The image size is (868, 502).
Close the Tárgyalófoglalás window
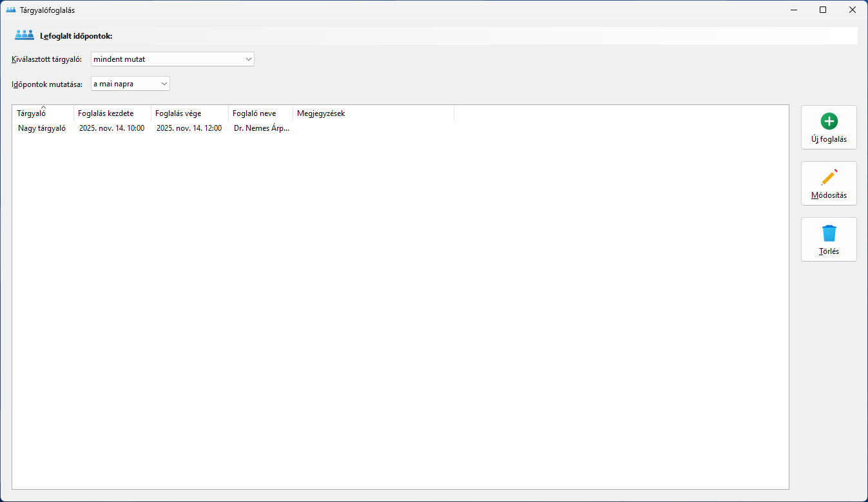852,10
